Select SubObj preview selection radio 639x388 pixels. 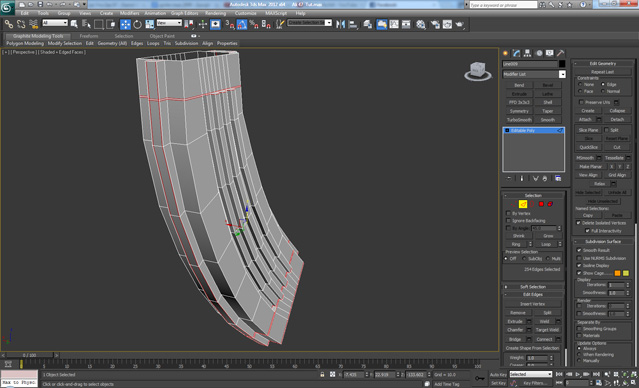coord(524,258)
